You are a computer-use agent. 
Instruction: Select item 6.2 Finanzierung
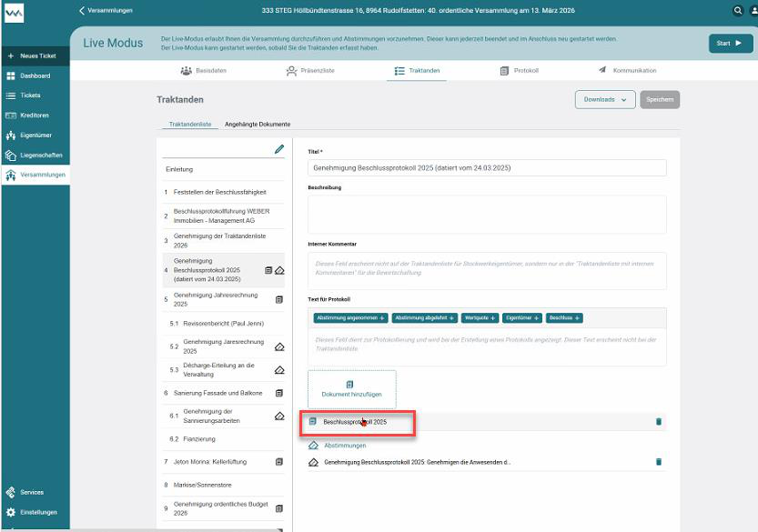pyautogui.click(x=223, y=438)
